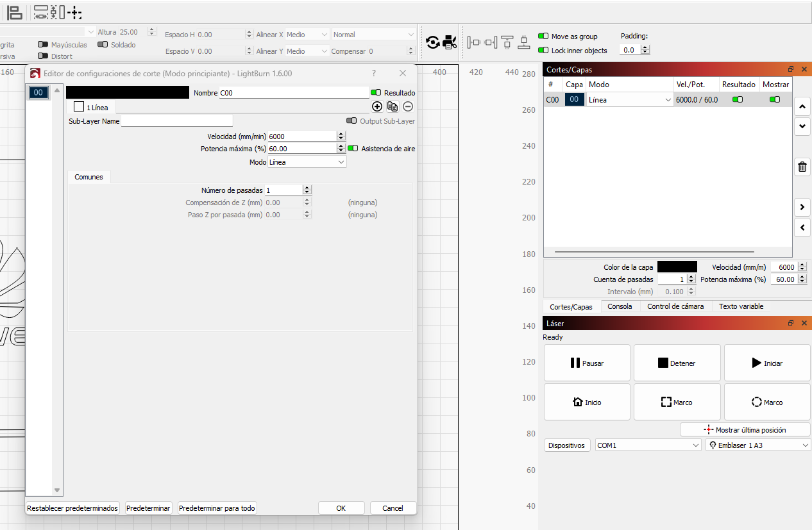
Task: Click Inicio to home the laser
Action: click(587, 402)
